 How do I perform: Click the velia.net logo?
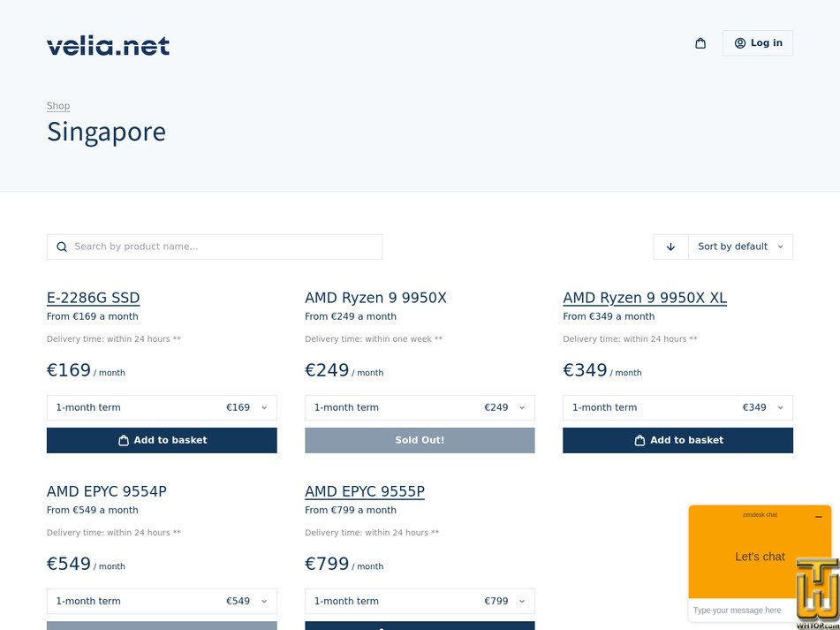109,46
